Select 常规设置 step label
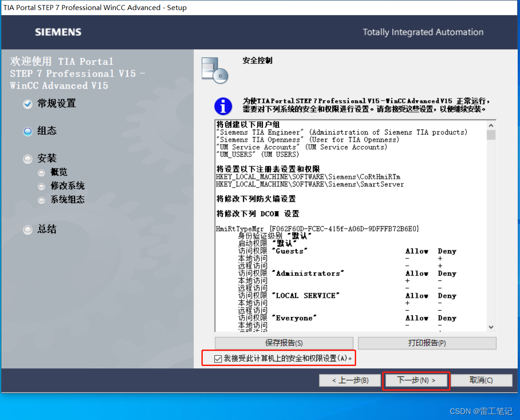Image resolution: width=520 pixels, height=420 pixels. 56,103
